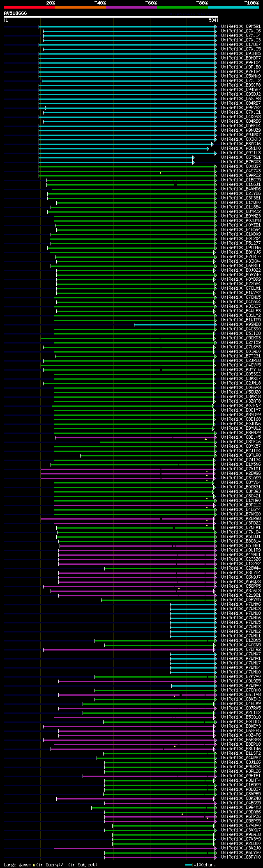
Task: Select hit label UniRef100_A7WMU1
Action: [x=241, y=636]
